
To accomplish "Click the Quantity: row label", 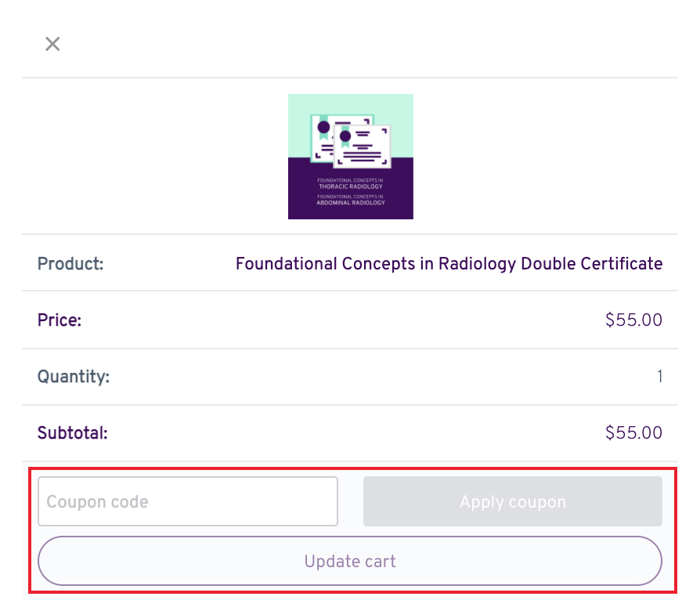I will (x=74, y=377).
